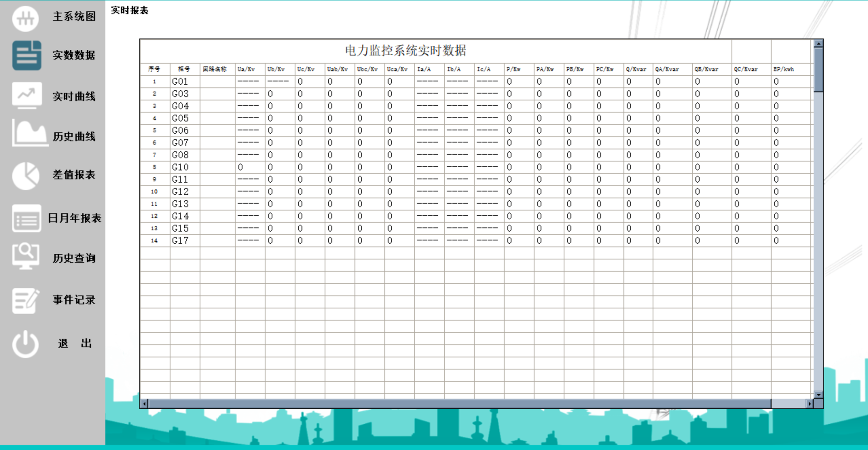Select the 实数数据 (real data) icon
The image size is (868, 450).
point(26,55)
